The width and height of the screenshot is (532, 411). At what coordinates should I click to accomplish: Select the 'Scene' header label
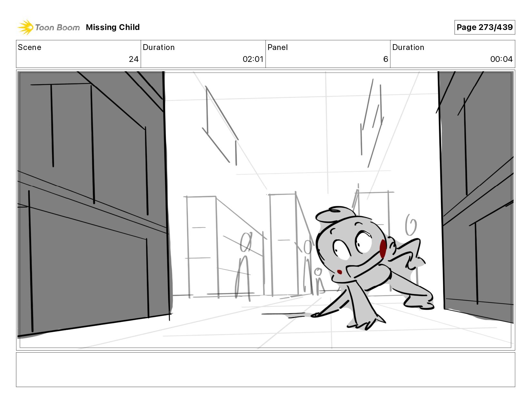[x=30, y=47]
